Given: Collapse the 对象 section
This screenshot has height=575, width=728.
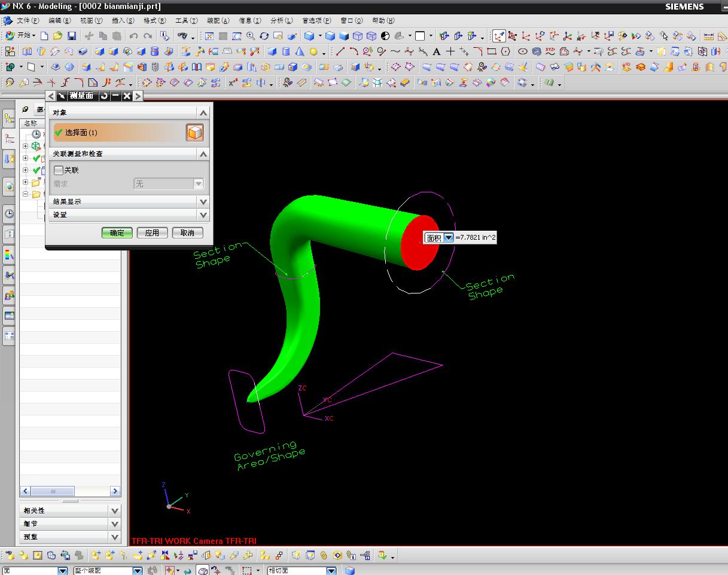Looking at the screenshot, I should [203, 112].
